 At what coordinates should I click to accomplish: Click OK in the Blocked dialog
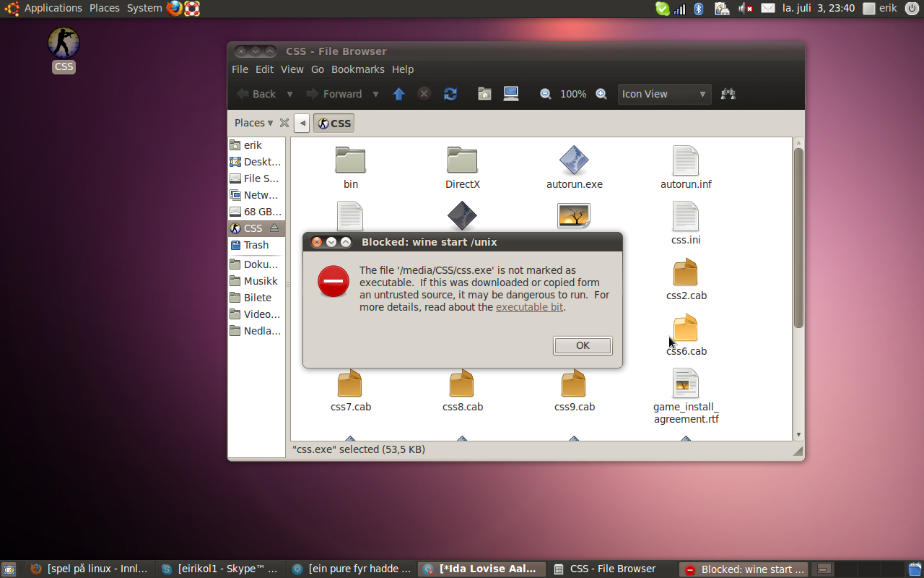pos(583,345)
